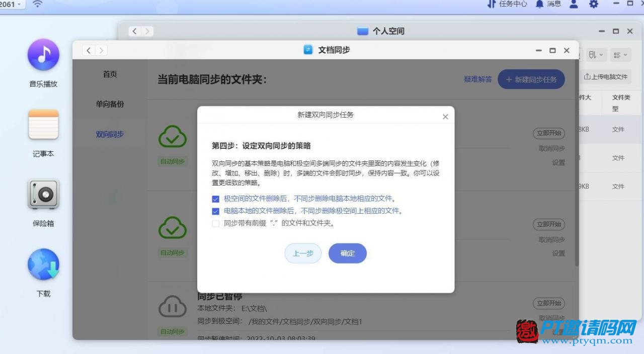Open 设置 for first sync task

[558, 163]
